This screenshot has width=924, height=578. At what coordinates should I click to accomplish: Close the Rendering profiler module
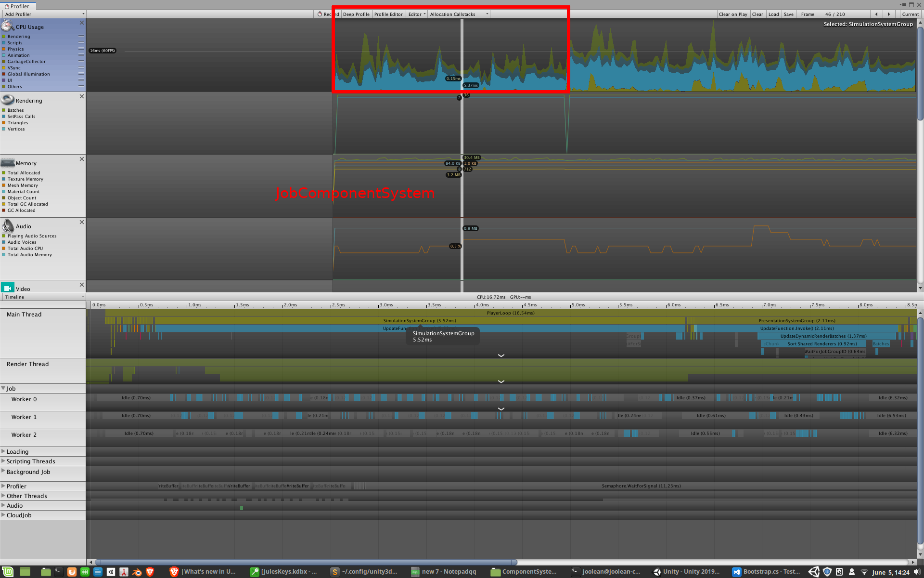tap(82, 96)
